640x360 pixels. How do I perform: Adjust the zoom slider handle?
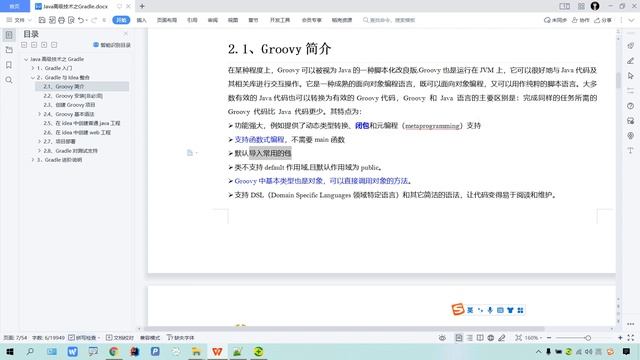pyautogui.click(x=588, y=338)
